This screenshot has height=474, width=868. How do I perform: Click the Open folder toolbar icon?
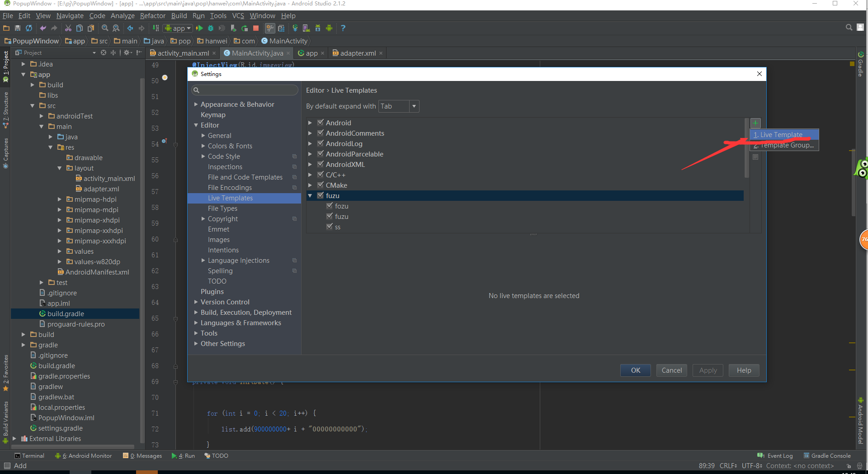click(x=6, y=28)
